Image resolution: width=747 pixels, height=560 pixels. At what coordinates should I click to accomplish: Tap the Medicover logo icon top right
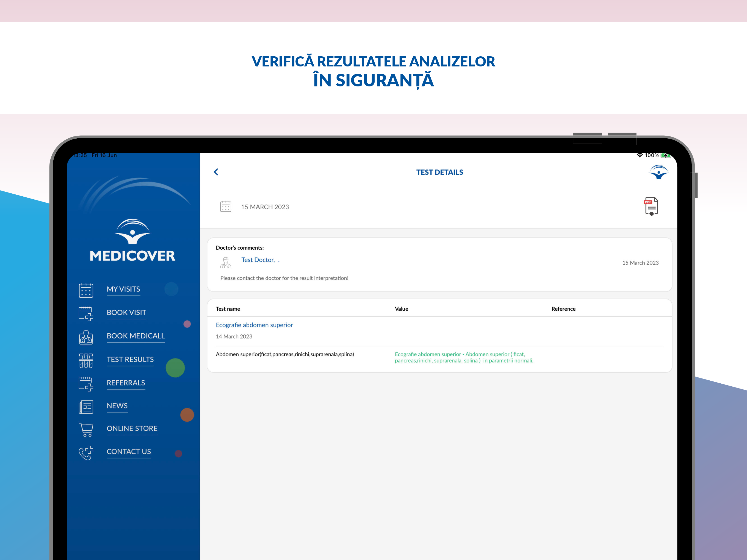658,172
